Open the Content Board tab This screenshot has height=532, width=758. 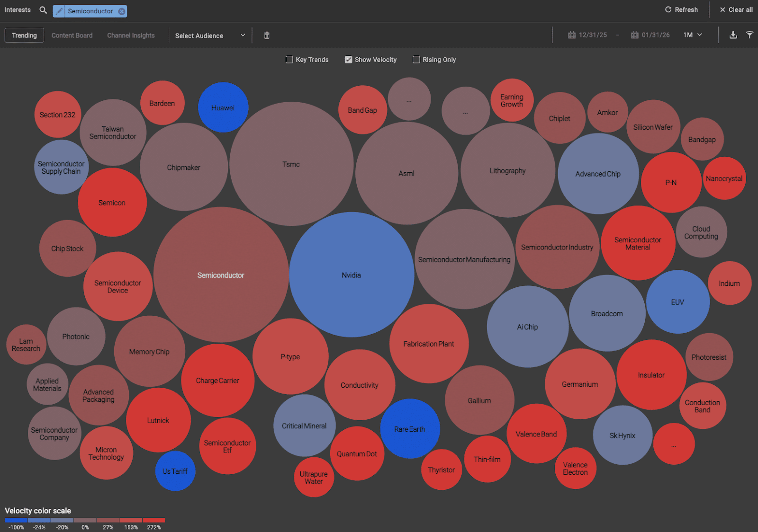pos(72,35)
